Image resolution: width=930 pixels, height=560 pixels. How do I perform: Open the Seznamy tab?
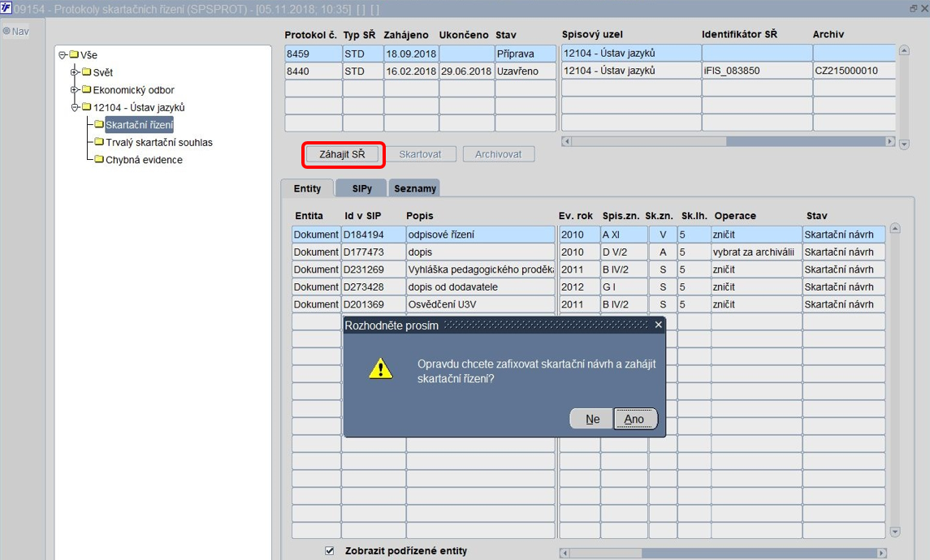[414, 188]
